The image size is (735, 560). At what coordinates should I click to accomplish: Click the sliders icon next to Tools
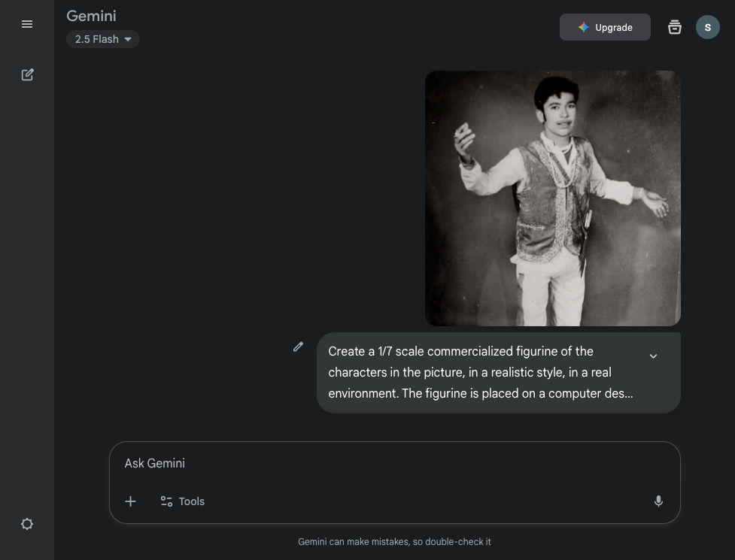coord(166,501)
